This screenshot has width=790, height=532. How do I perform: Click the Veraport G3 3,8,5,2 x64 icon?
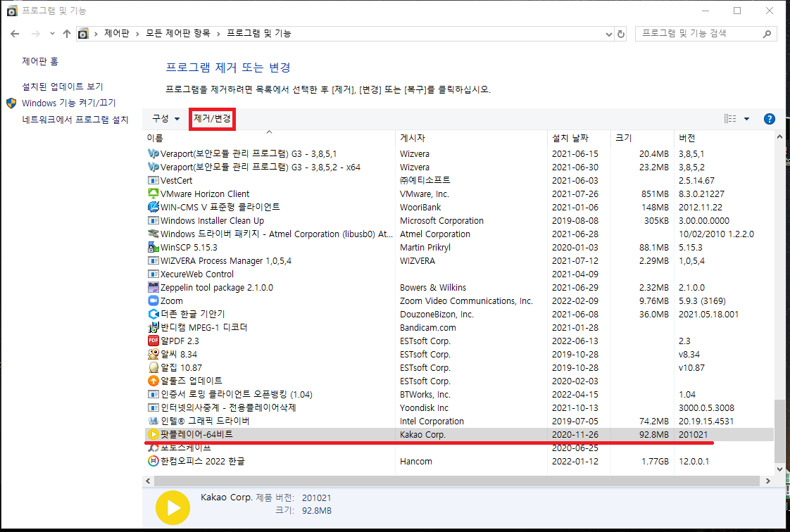(153, 167)
